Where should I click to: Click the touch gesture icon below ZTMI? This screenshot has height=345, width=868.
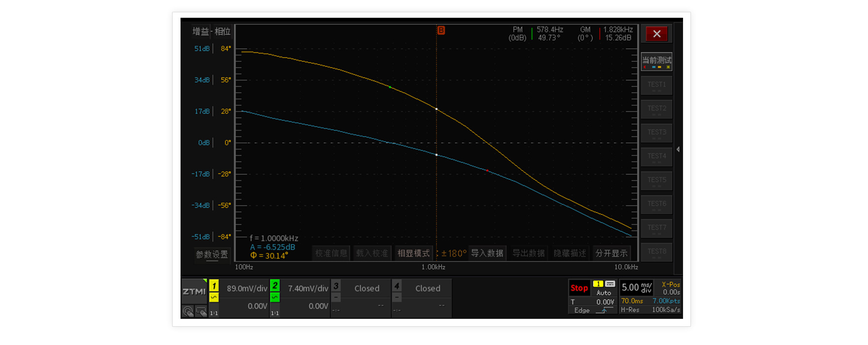click(x=188, y=311)
